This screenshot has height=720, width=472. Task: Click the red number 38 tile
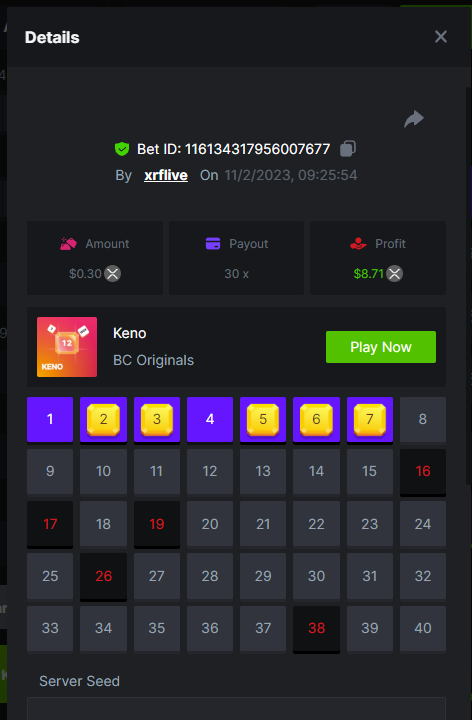click(x=316, y=629)
